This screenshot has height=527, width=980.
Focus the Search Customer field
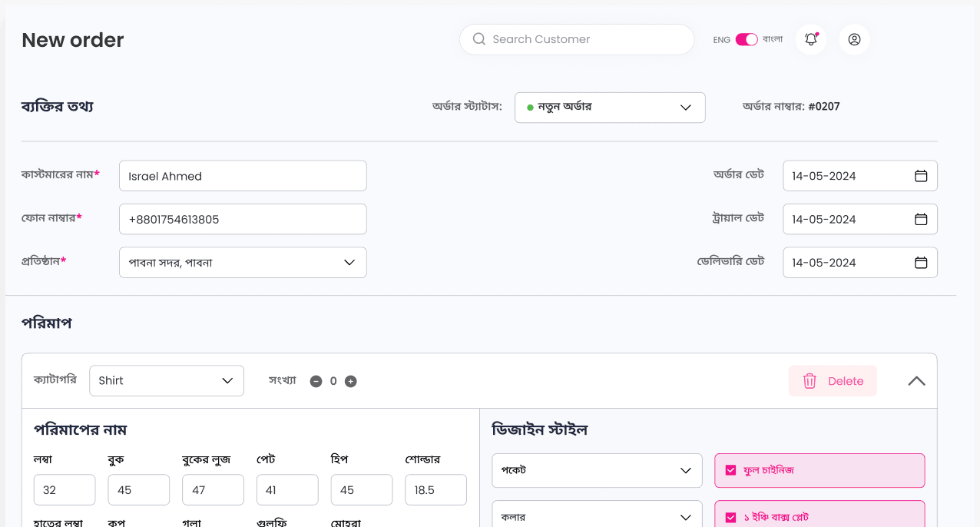577,39
